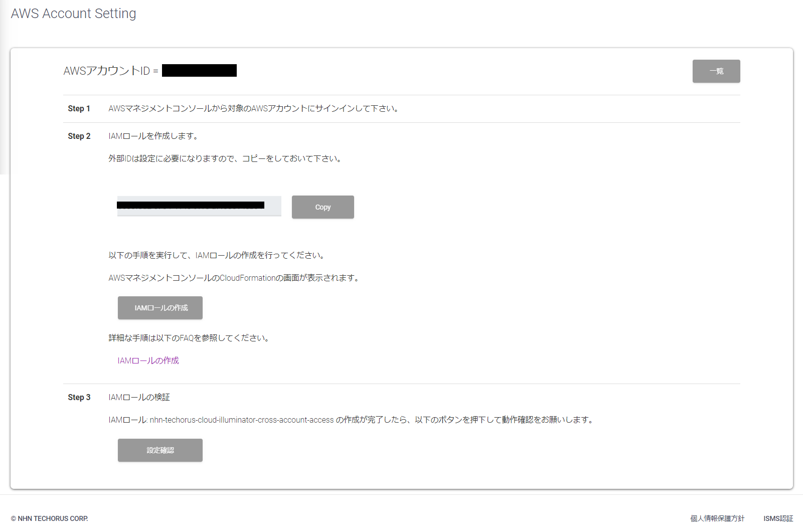Click the redacted AWS account ID value
Screen dimensions: 803x532
point(199,71)
